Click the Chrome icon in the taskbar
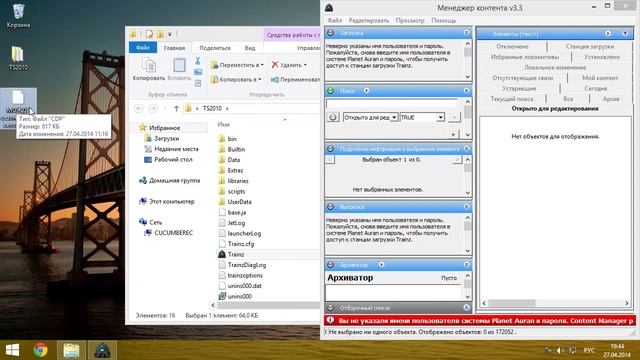This screenshot has width=640, height=360. pyautogui.click(x=40, y=350)
